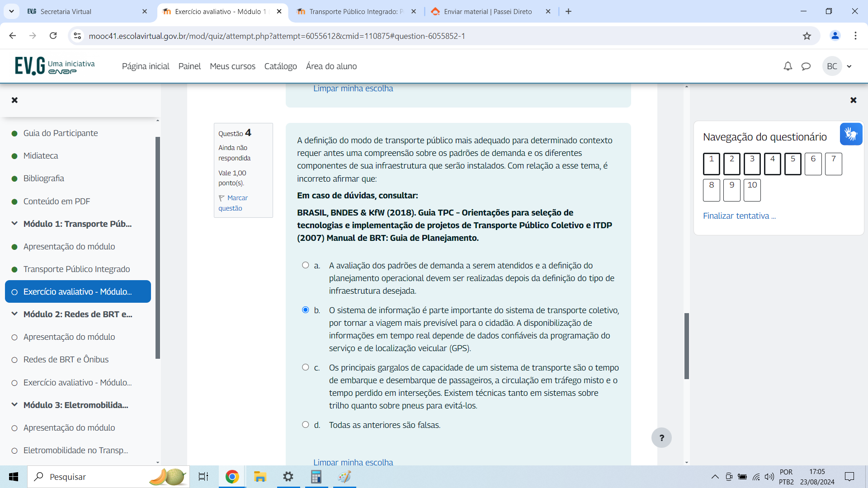Open the Calculator from the taskbar
The height and width of the screenshot is (488, 868).
[x=316, y=477]
